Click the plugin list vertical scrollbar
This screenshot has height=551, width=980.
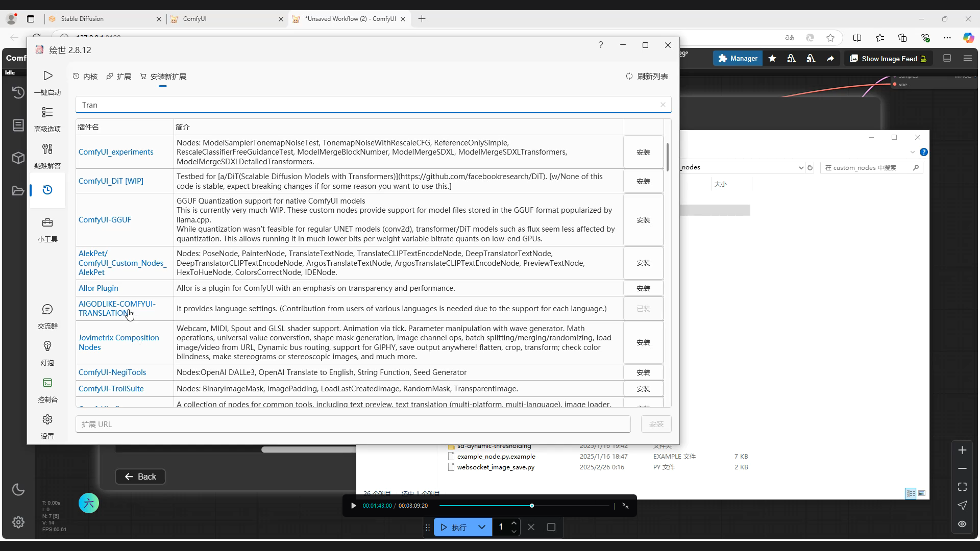tap(667, 157)
